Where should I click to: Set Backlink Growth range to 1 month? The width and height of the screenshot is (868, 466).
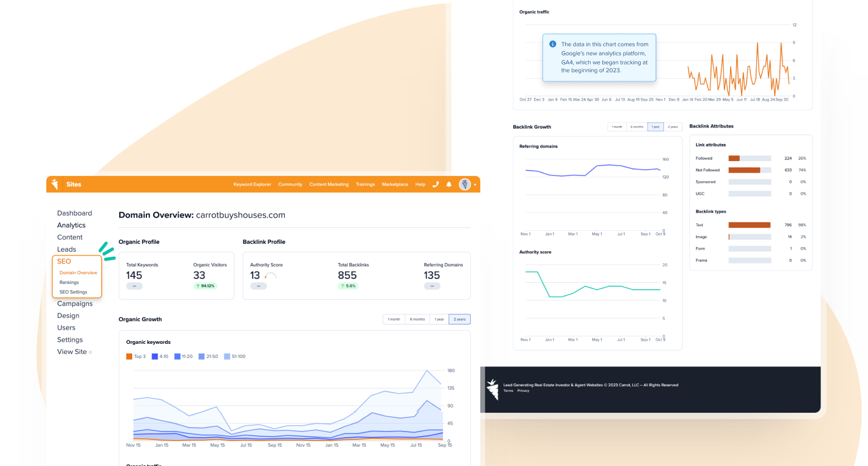[617, 127]
